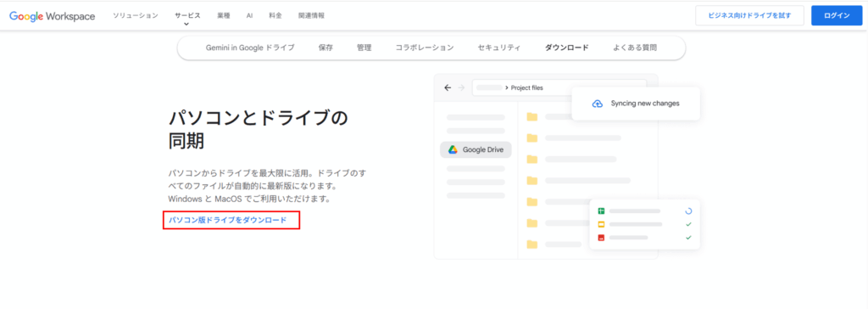The image size is (868, 309).
Task: Select the 管理 section tab
Action: point(364,48)
